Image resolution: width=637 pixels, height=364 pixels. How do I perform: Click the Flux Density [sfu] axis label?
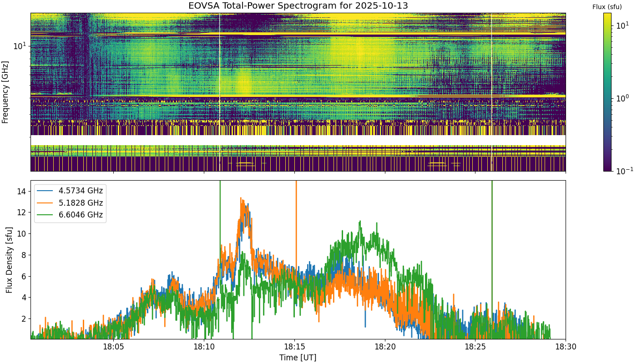point(9,260)
